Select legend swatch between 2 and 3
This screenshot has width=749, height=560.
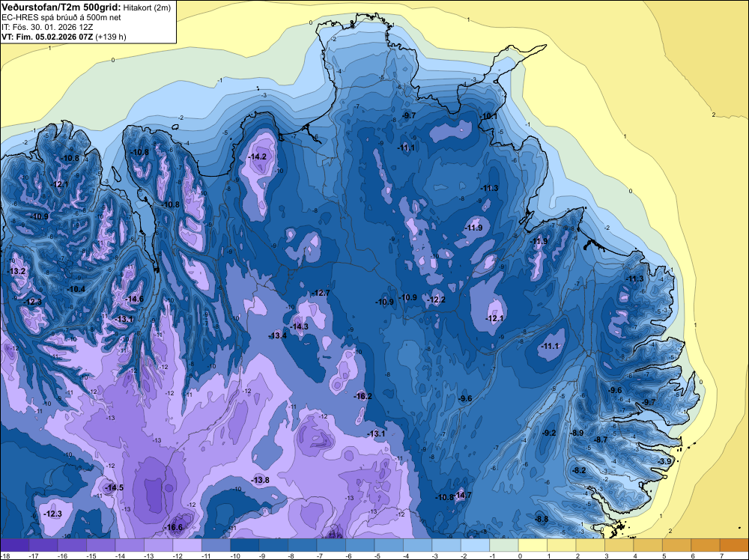tap(590, 545)
